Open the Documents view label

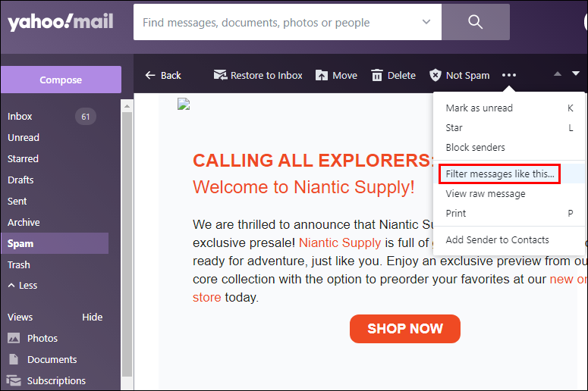point(52,359)
